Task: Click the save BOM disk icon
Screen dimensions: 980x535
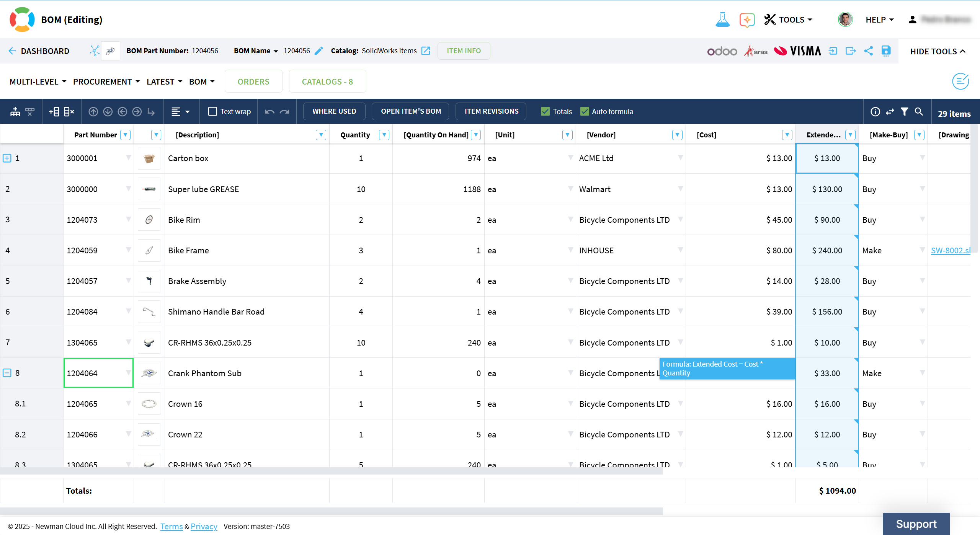Action: tap(886, 51)
